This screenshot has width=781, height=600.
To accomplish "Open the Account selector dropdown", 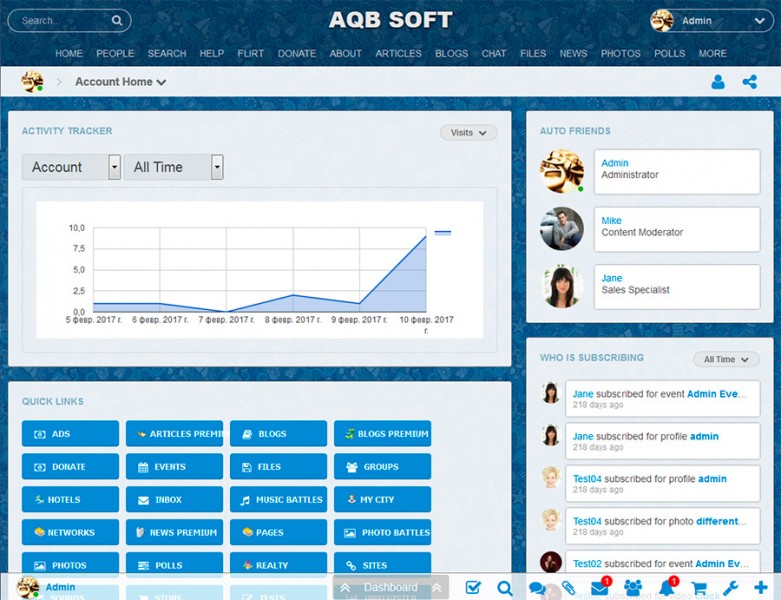I will pyautogui.click(x=71, y=167).
